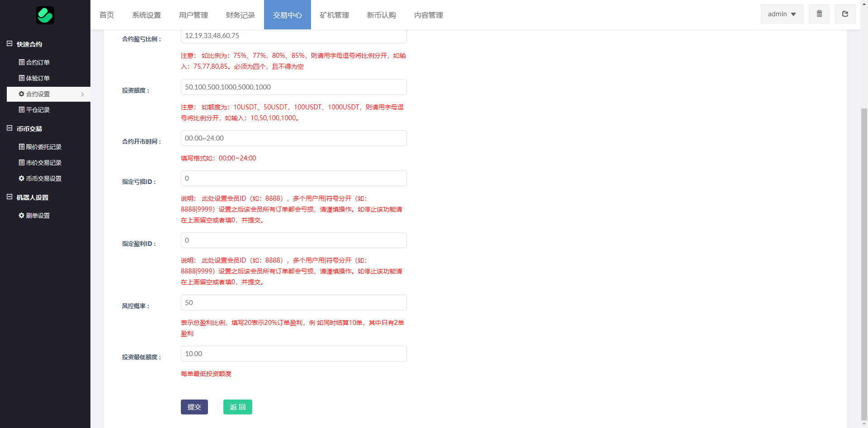Viewport: 868px width, 428px height.
Task: Open 合约订单 from the sidebar
Action: (38, 62)
